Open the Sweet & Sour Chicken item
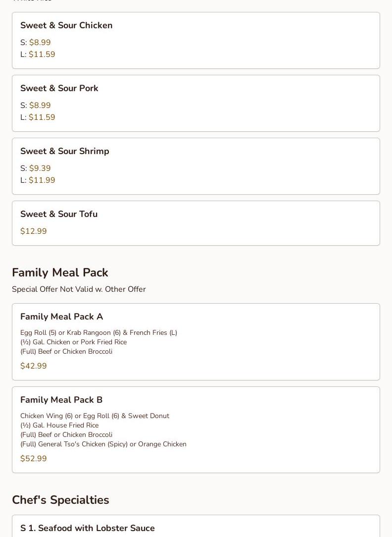The image size is (392, 537). point(196,41)
